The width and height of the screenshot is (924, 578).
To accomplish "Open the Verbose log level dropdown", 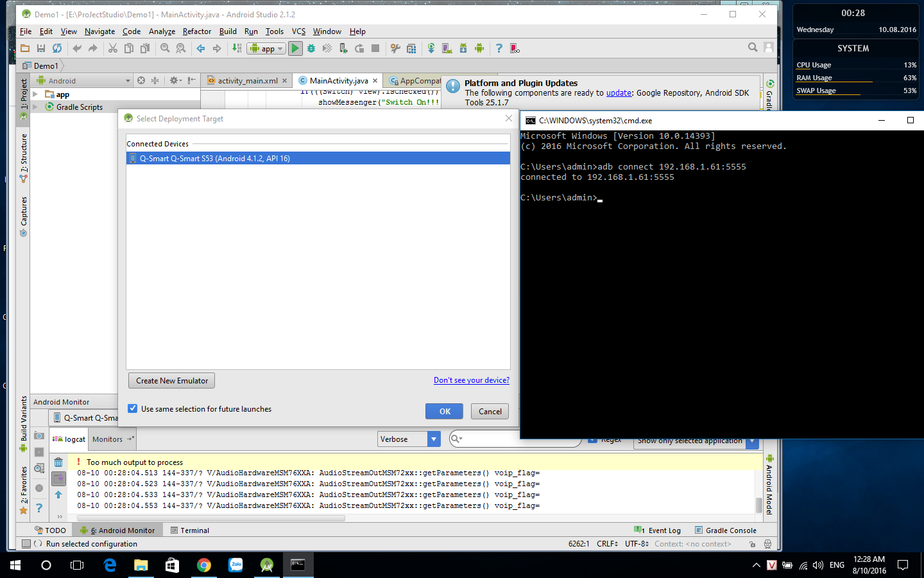I will pos(409,439).
